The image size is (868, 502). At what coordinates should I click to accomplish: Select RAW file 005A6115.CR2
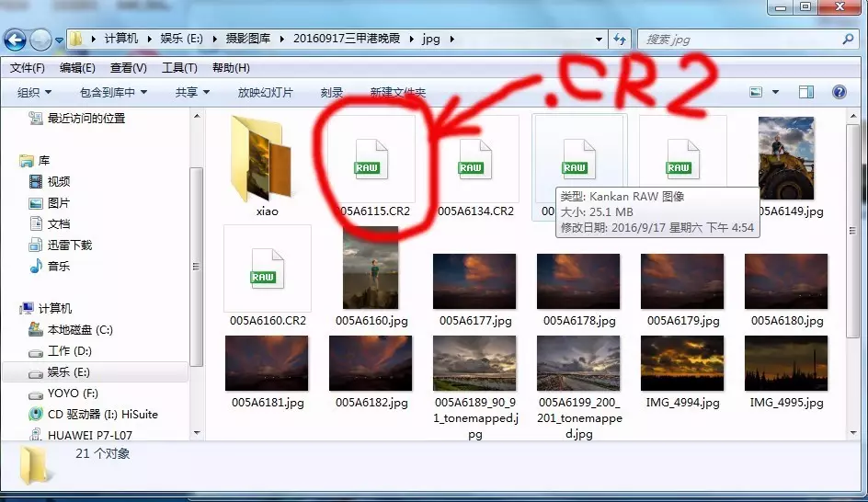(x=371, y=166)
